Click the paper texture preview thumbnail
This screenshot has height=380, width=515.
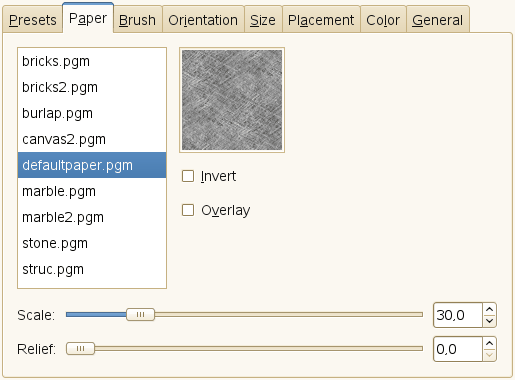[x=232, y=100]
